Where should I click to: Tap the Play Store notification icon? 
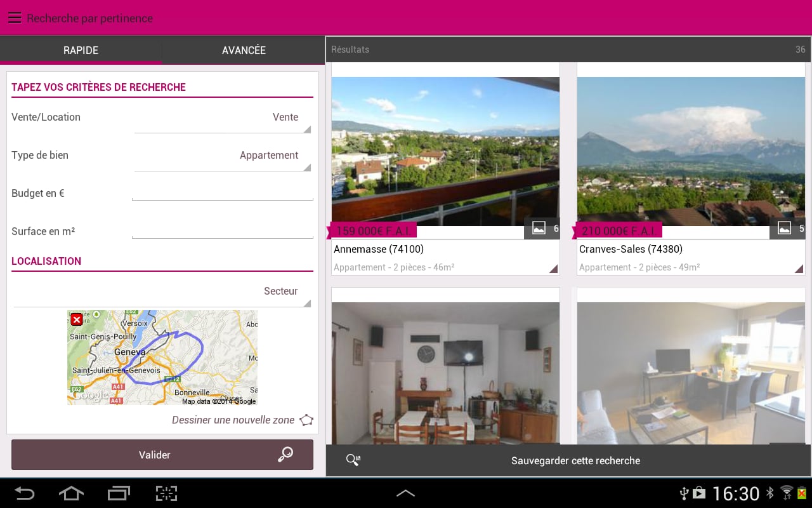698,493
